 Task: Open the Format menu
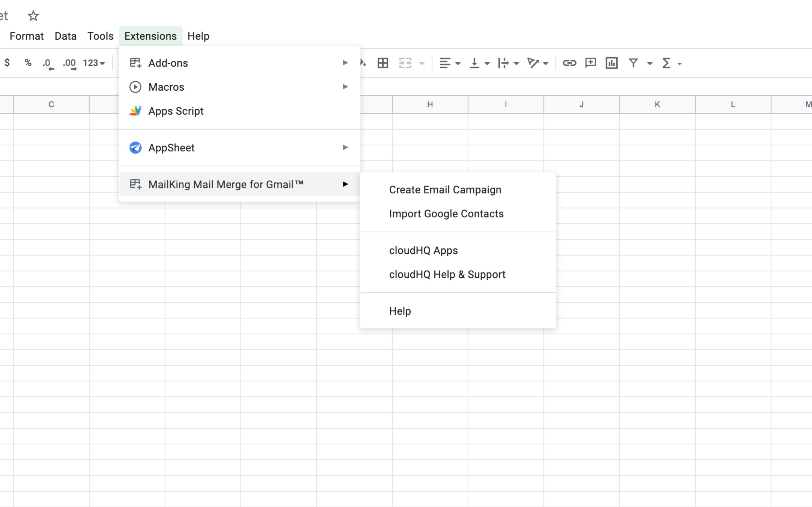(x=27, y=36)
